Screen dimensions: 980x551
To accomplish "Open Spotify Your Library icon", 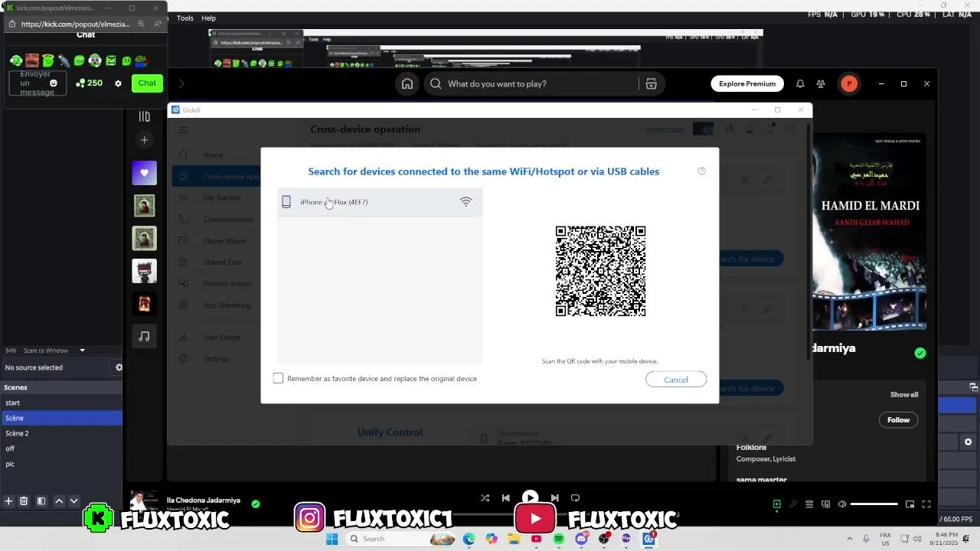I will (144, 116).
